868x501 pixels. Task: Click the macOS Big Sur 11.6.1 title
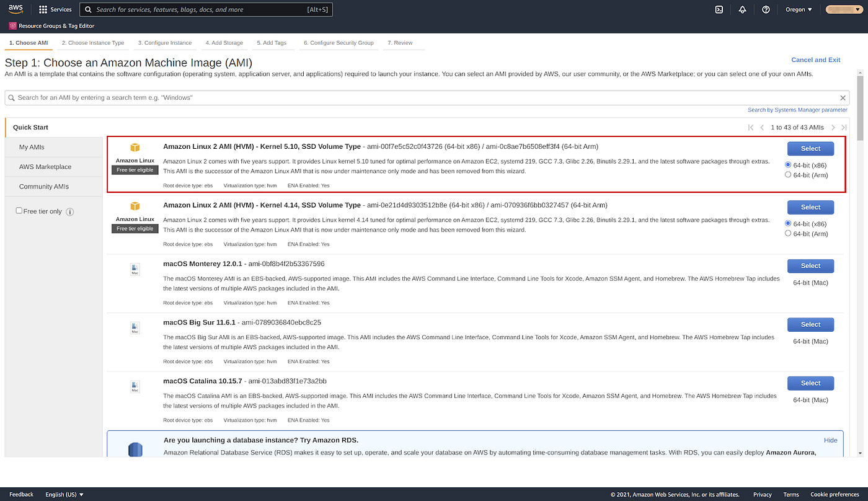point(199,322)
